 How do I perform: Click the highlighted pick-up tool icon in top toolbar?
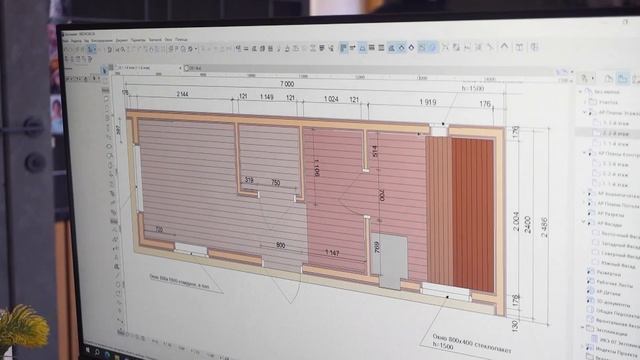point(91,50)
